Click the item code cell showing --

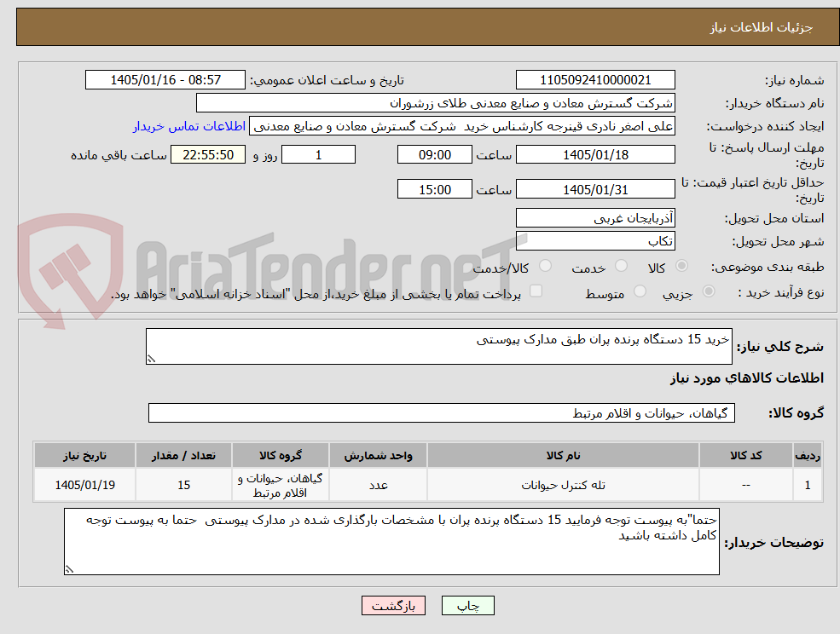coord(745,485)
